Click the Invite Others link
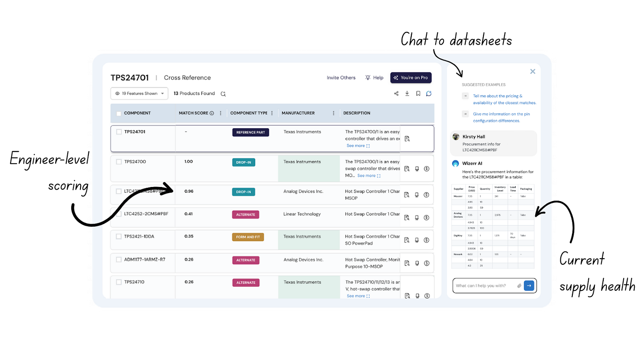Screen dimensions: 644x362 tap(341, 77)
